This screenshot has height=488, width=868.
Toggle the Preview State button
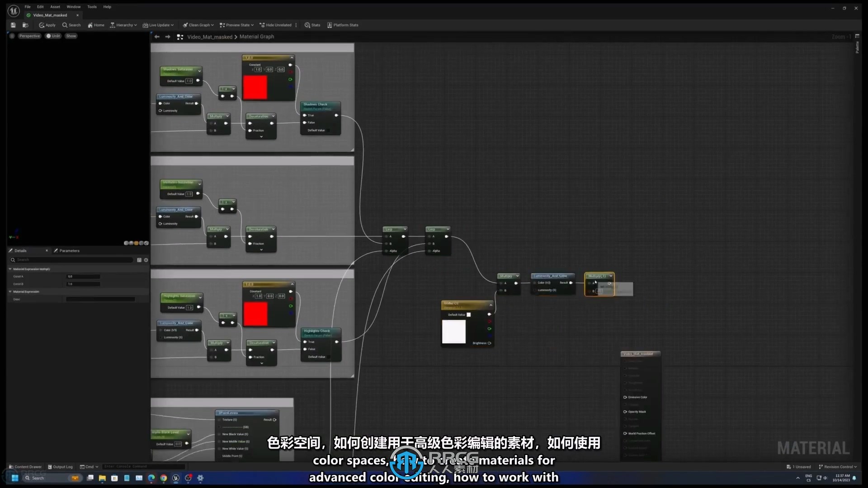click(x=236, y=24)
